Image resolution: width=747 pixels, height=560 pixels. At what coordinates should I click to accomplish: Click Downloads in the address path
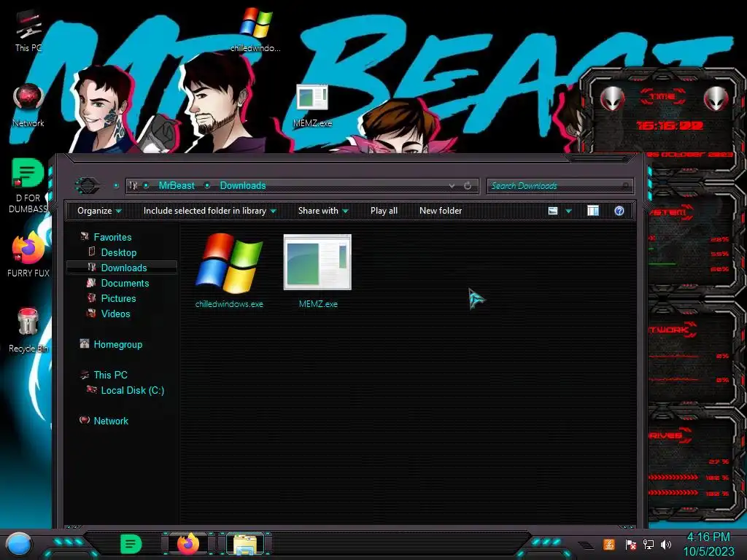243,186
